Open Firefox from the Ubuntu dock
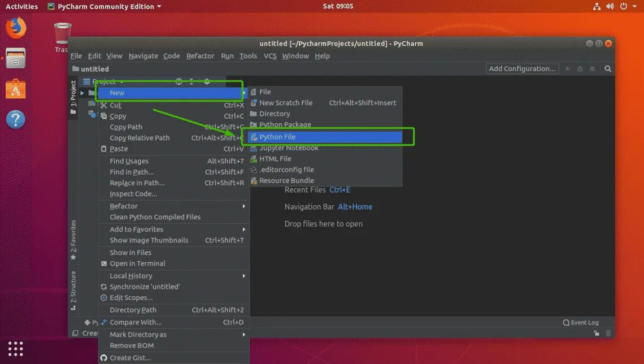This screenshot has width=644, height=364. (16, 28)
